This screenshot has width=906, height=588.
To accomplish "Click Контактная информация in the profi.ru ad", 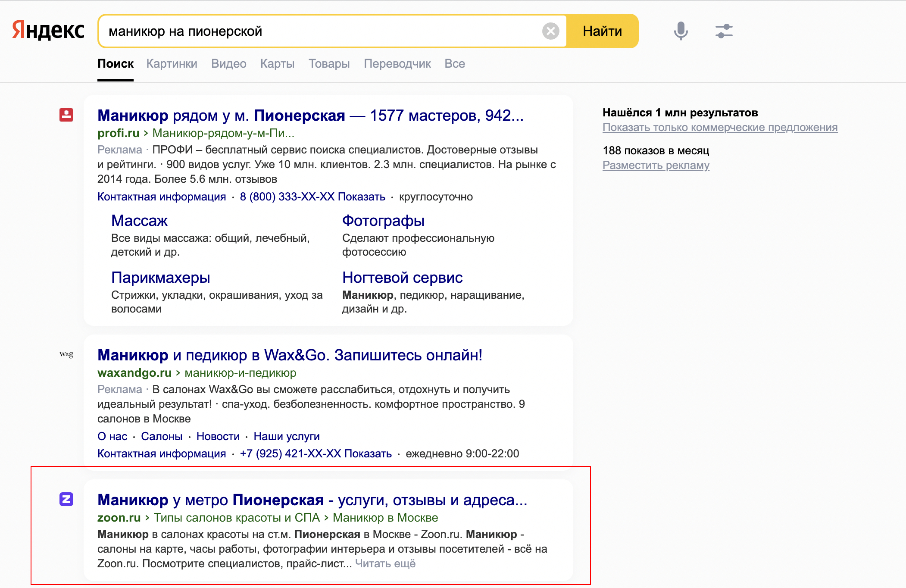I will click(x=162, y=197).
